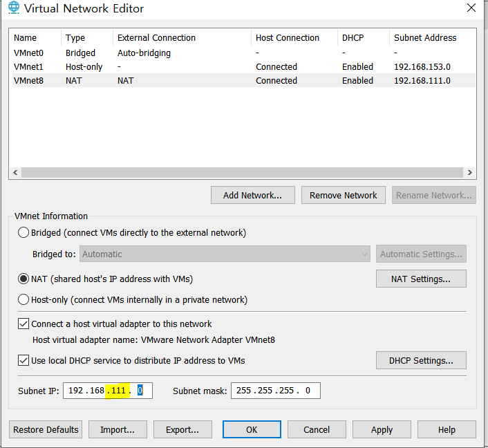
Task: Click the 192.168.111.0 subnet address cell
Action: [422, 80]
